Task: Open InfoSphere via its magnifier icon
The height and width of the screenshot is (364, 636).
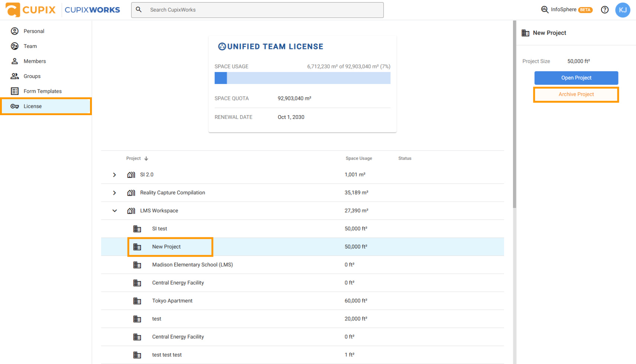Action: [x=545, y=10]
